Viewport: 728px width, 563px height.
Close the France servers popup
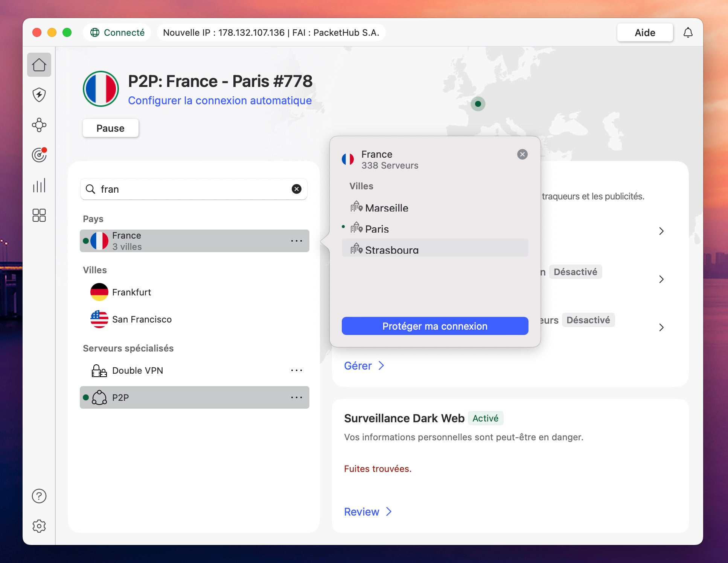click(x=522, y=154)
